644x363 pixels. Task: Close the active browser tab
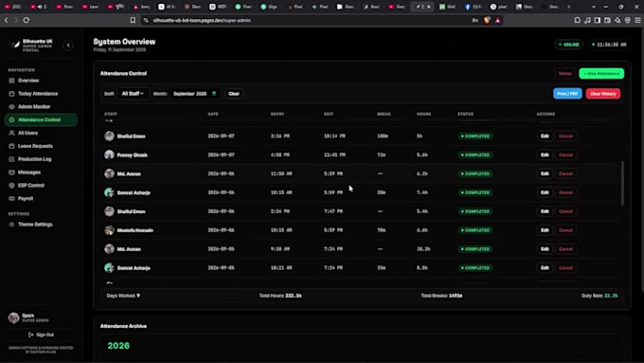pyautogui.click(x=429, y=7)
